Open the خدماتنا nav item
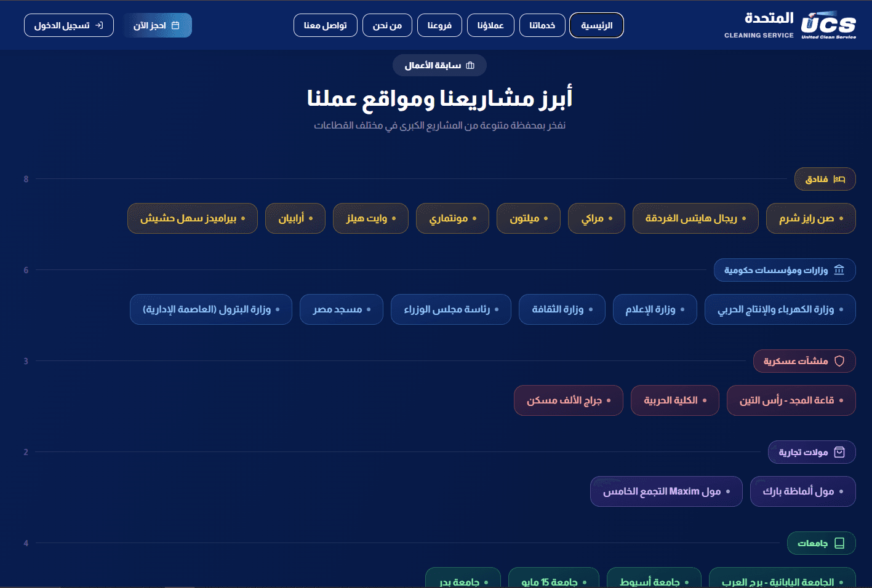 pos(542,25)
